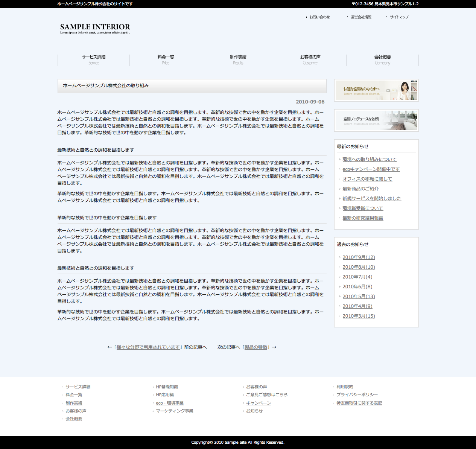Open the 制作実績 Results menu item
This screenshot has height=449, width=476.
tap(238, 59)
